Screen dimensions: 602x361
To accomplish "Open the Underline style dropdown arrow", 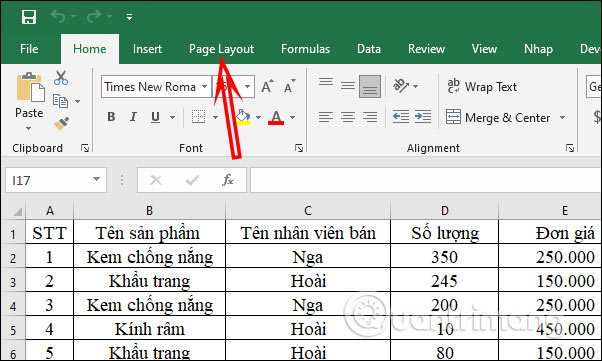I will click(x=172, y=117).
